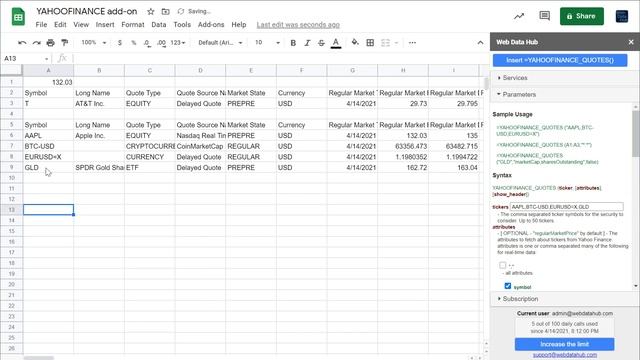Image resolution: width=640 pixels, height=360 pixels.
Task: Check the all attributes checkbox
Action: [502, 265]
